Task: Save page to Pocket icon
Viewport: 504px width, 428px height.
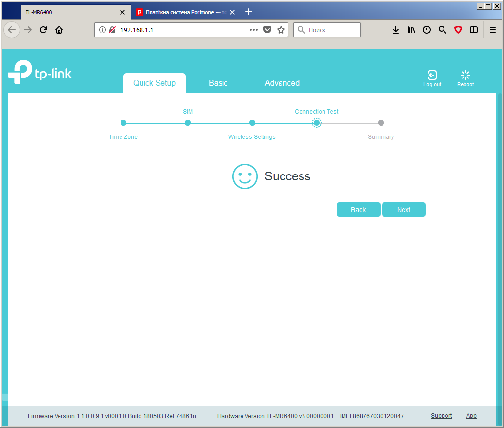Action: (x=267, y=30)
